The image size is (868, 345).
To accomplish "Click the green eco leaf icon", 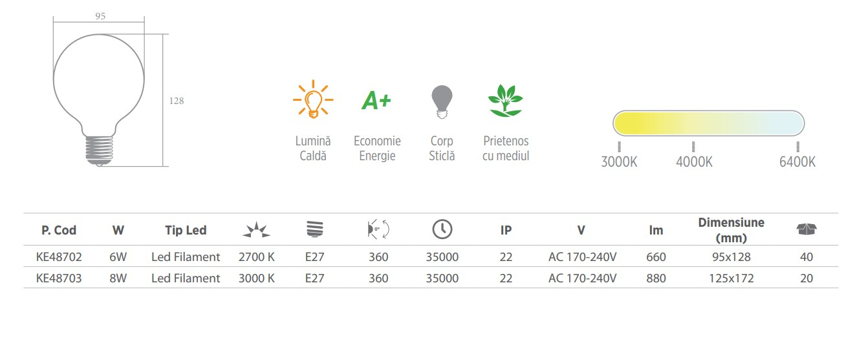I will (505, 101).
